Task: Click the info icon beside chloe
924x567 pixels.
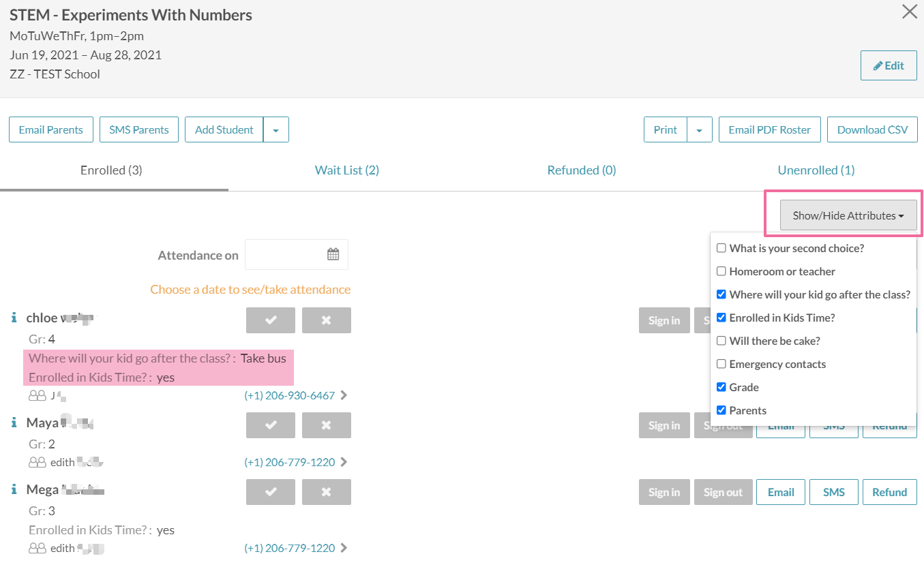Action: point(14,318)
